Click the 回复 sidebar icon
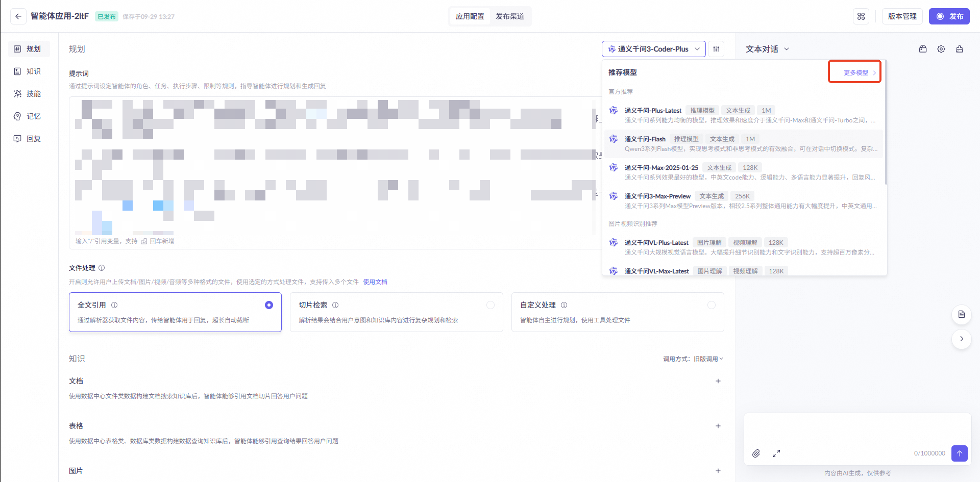 [x=17, y=139]
